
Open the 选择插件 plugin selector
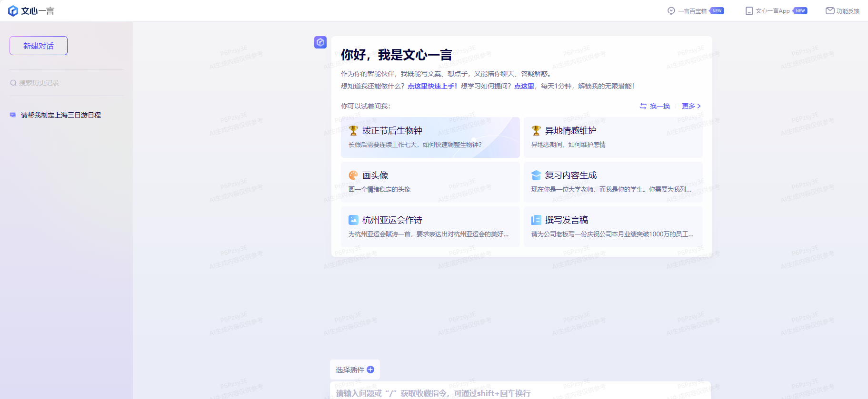(355, 370)
